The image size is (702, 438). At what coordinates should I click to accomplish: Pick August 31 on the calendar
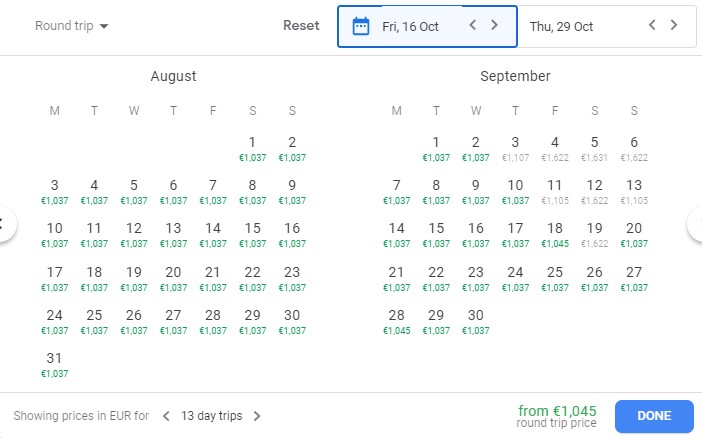[55, 364]
